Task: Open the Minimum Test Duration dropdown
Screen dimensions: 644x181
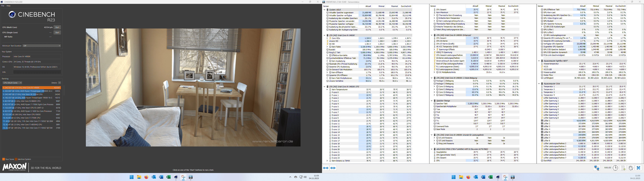Action: [42, 46]
